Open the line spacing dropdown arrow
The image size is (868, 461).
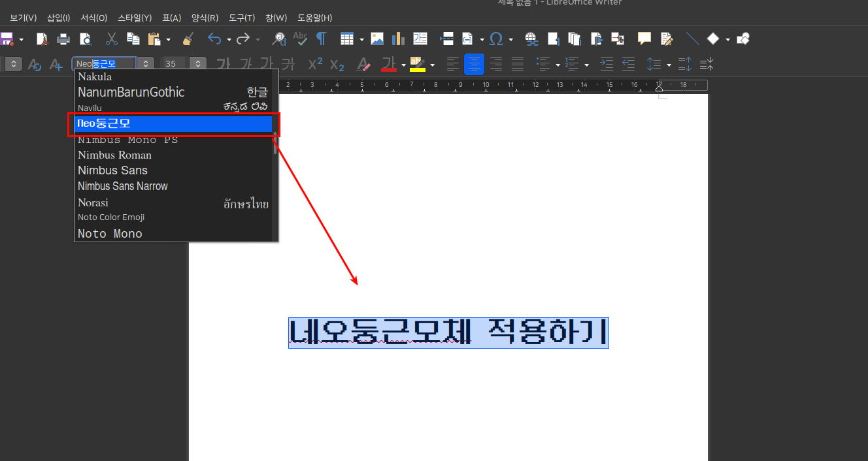[669, 65]
